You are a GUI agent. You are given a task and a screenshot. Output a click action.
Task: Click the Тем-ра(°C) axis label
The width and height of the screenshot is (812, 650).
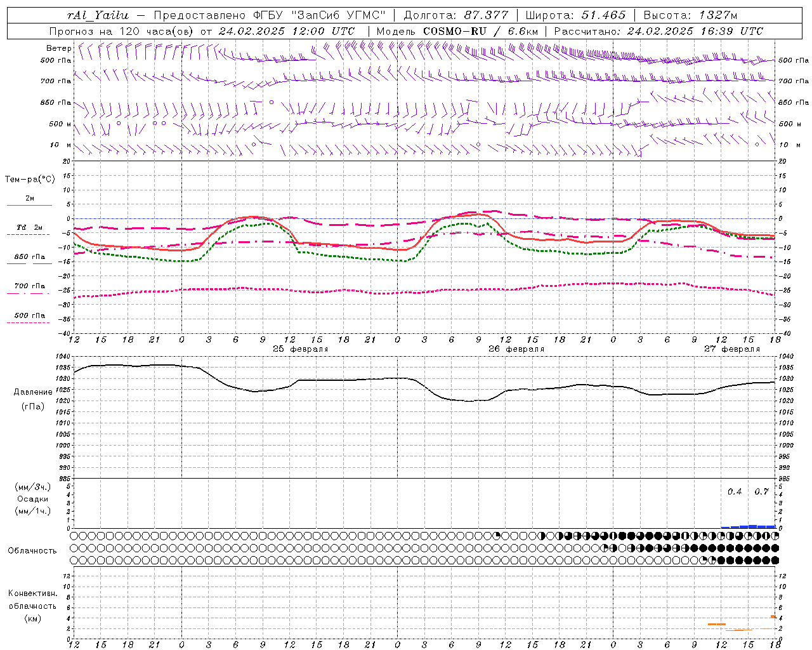click(30, 180)
